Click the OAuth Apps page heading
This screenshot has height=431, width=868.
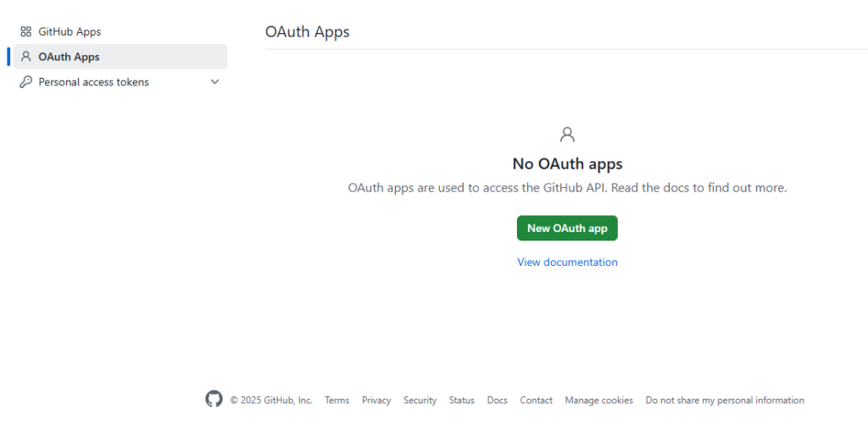pos(307,31)
